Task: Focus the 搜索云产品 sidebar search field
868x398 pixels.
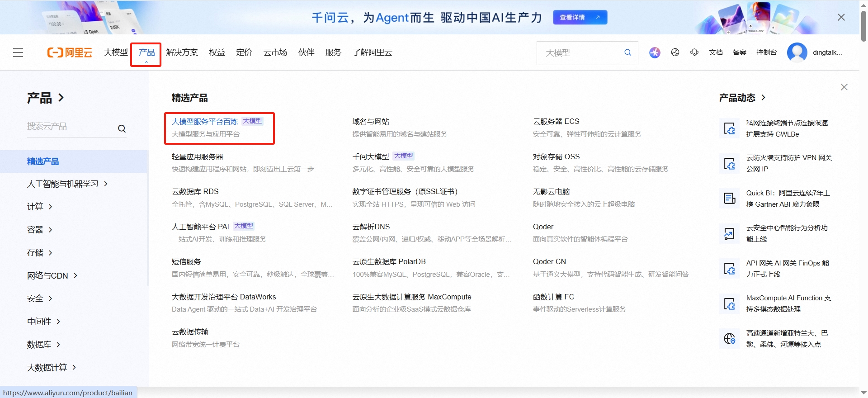Action: tap(70, 127)
